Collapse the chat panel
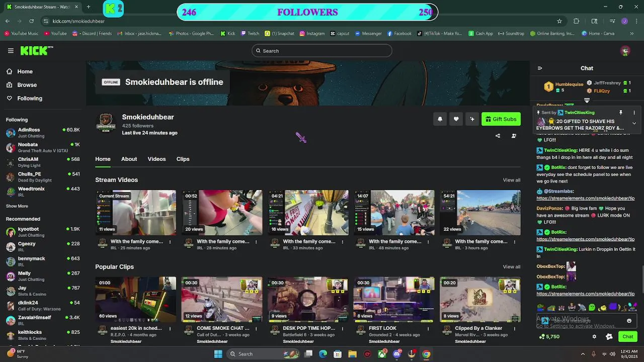 pyautogui.click(x=540, y=68)
